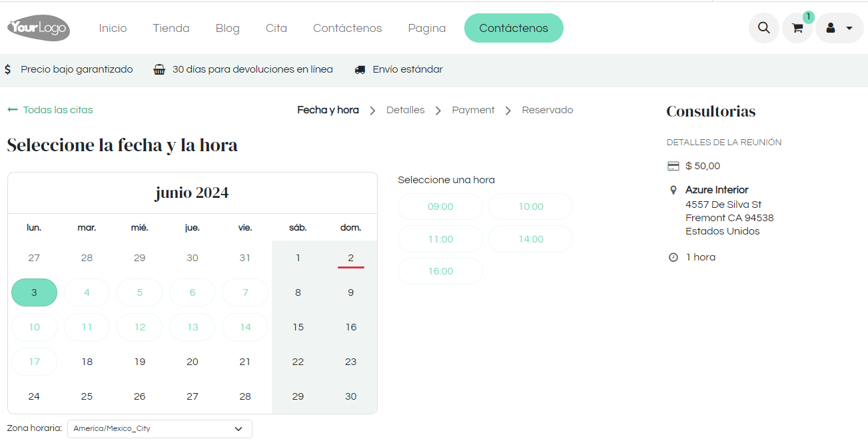
Task: Click the YourLogo site logo
Action: click(x=39, y=28)
